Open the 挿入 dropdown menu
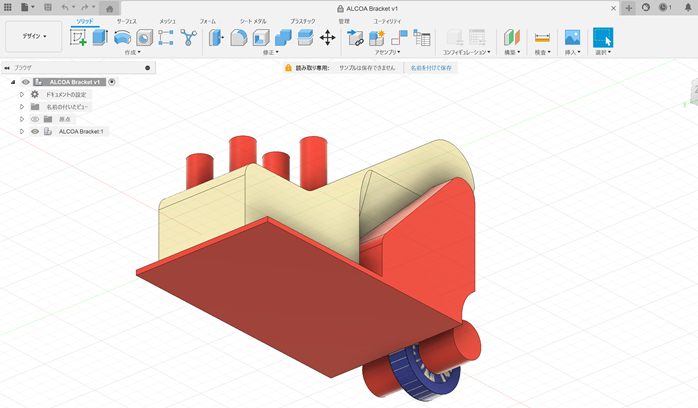 [x=572, y=53]
